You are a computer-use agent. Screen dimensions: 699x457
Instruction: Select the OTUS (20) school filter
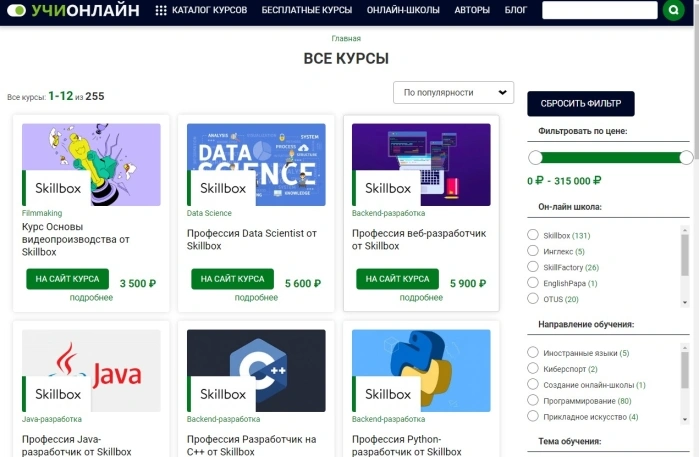tap(533, 298)
